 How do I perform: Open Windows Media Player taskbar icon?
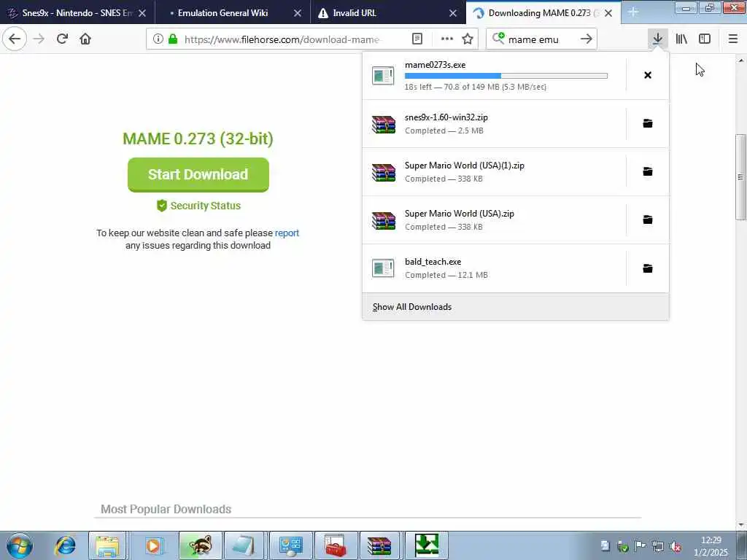153,545
